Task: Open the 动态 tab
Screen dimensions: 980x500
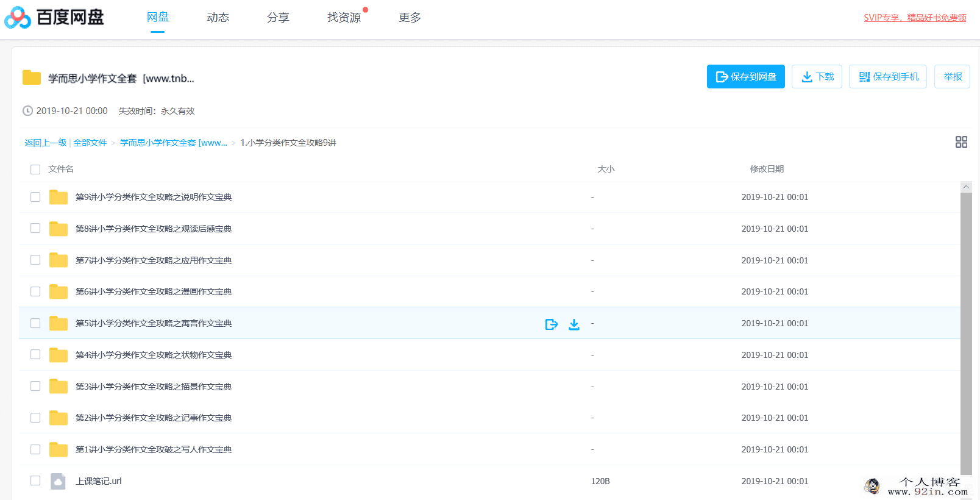Action: 218,18
